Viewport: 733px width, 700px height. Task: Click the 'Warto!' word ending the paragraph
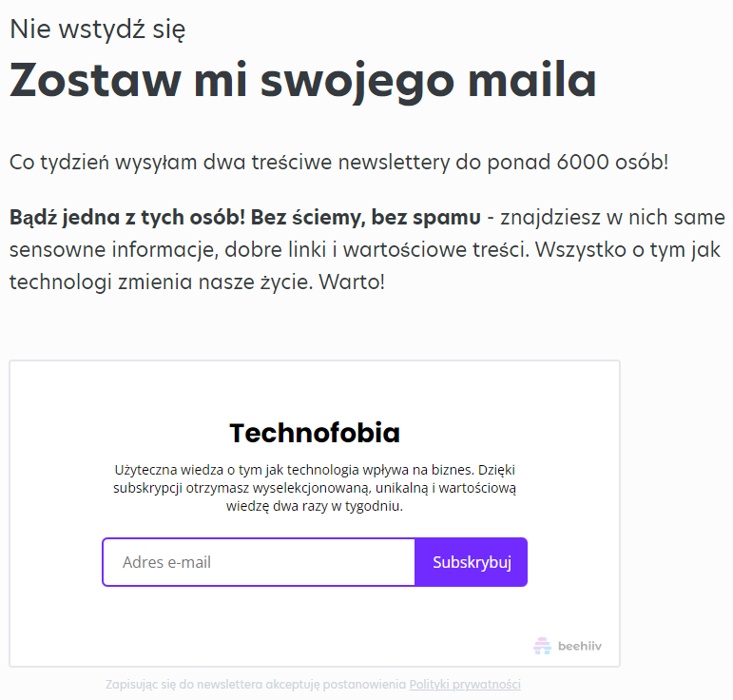click(x=352, y=282)
